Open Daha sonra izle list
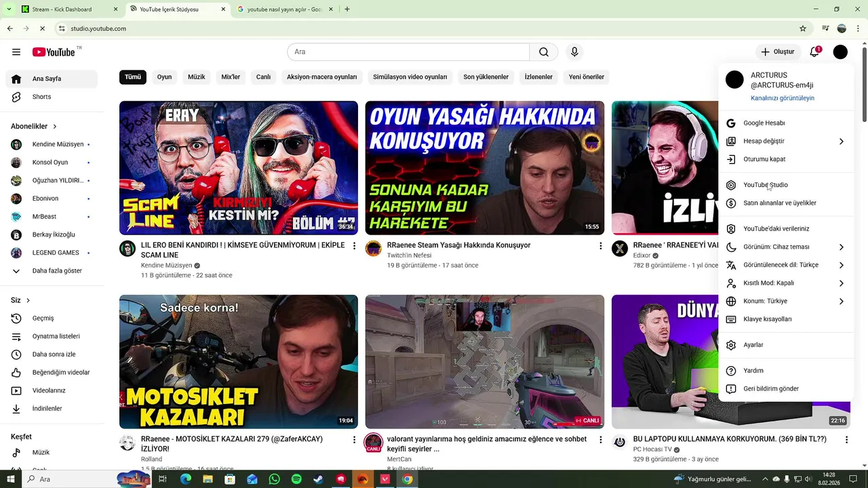 click(52, 354)
